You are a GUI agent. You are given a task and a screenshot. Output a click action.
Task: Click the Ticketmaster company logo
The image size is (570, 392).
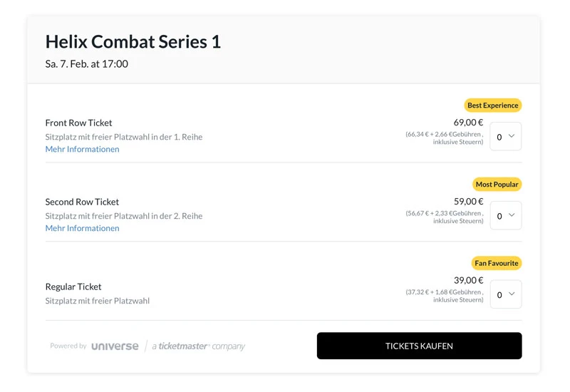198,346
